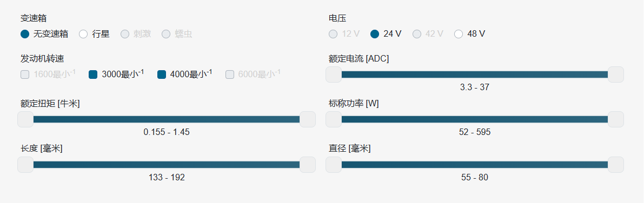644x203 pixels.
Task: Click the greyed-out 刺激 gearbox option
Action: tap(125, 34)
